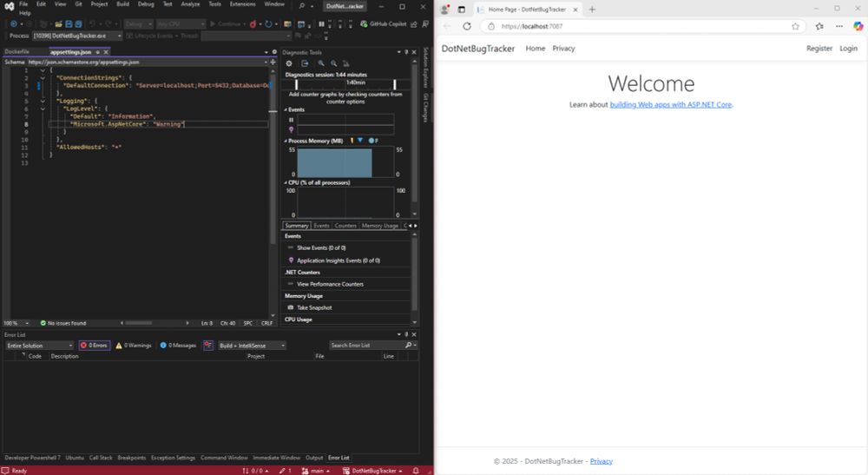868x475 pixels.
Task: Click the Home link in the navbar
Action: click(x=536, y=48)
